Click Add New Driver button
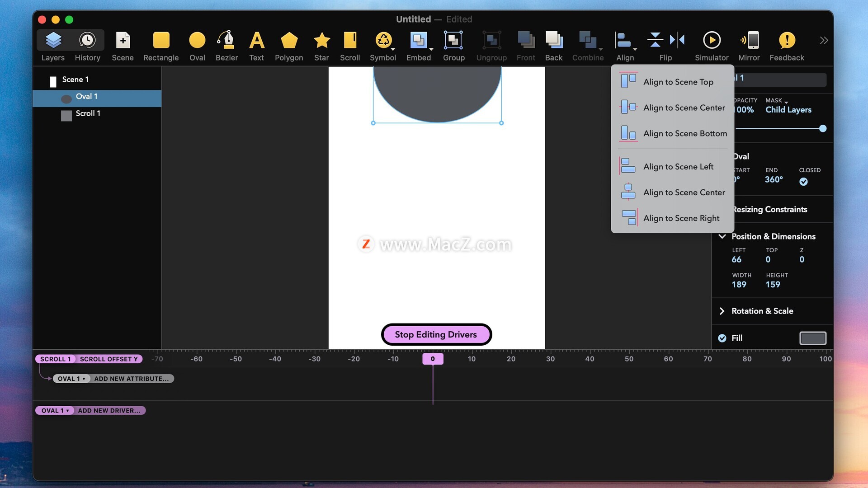 [109, 411]
